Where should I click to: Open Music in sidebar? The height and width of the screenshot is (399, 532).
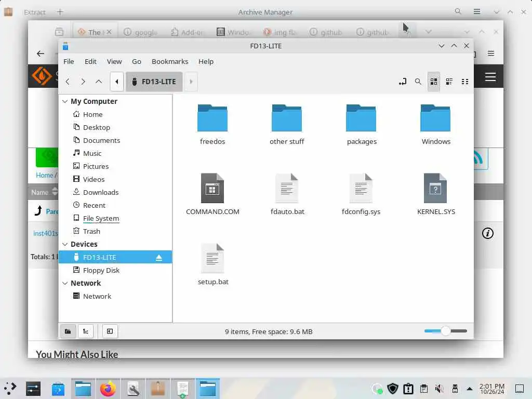coord(115,153)
